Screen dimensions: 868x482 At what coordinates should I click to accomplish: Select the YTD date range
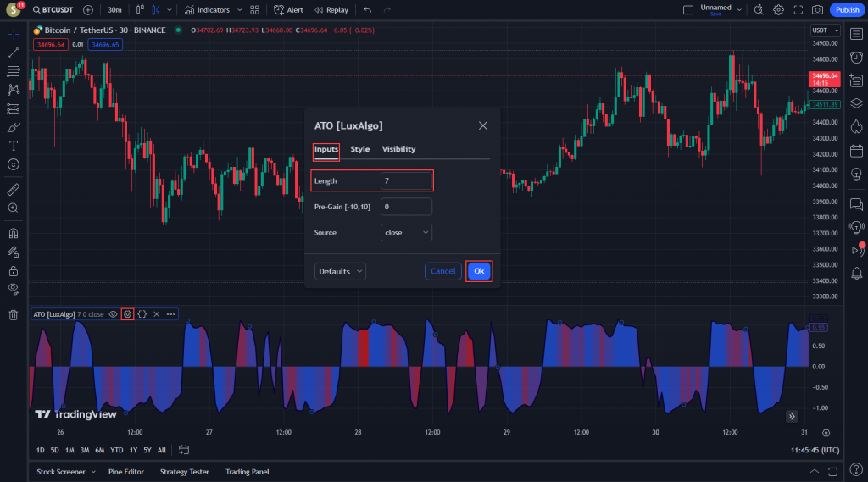pyautogui.click(x=117, y=451)
